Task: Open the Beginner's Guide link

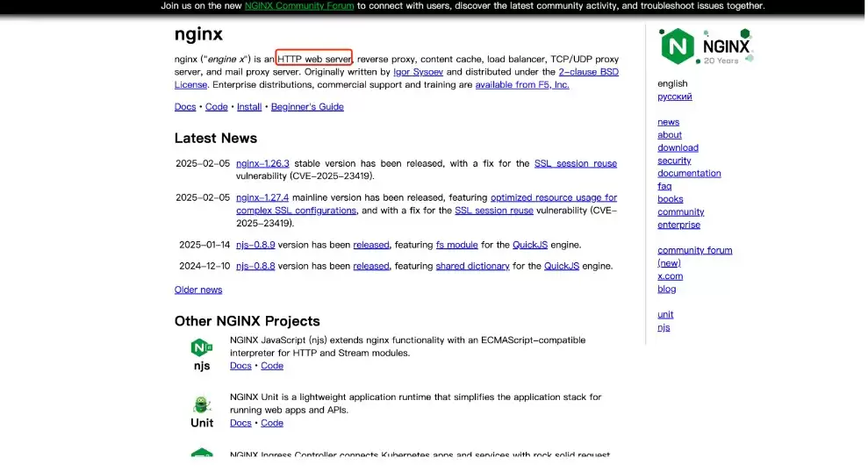Action: [x=307, y=107]
